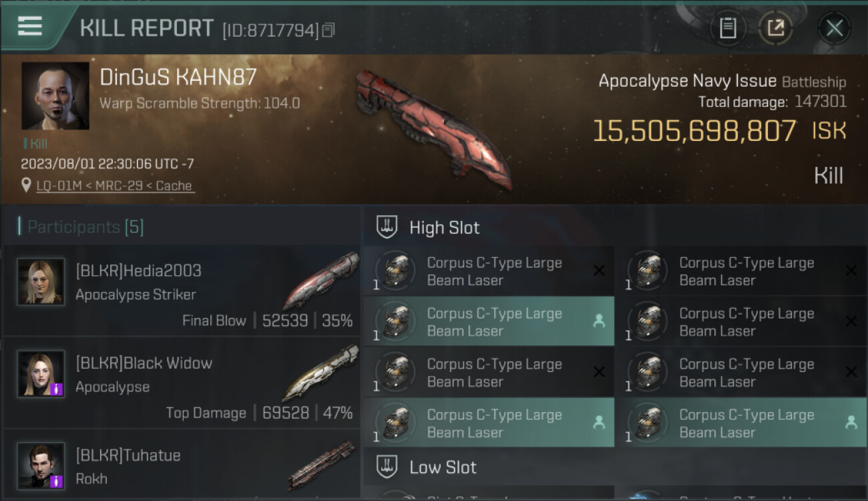The height and width of the screenshot is (501, 868).
Task: Click Tuhatue's purple info badge
Action: click(x=57, y=481)
